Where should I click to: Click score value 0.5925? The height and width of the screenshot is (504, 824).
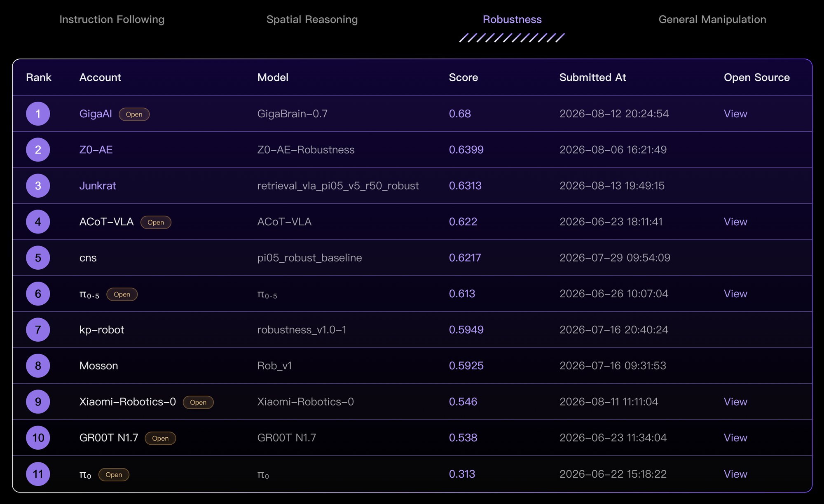[x=466, y=366]
